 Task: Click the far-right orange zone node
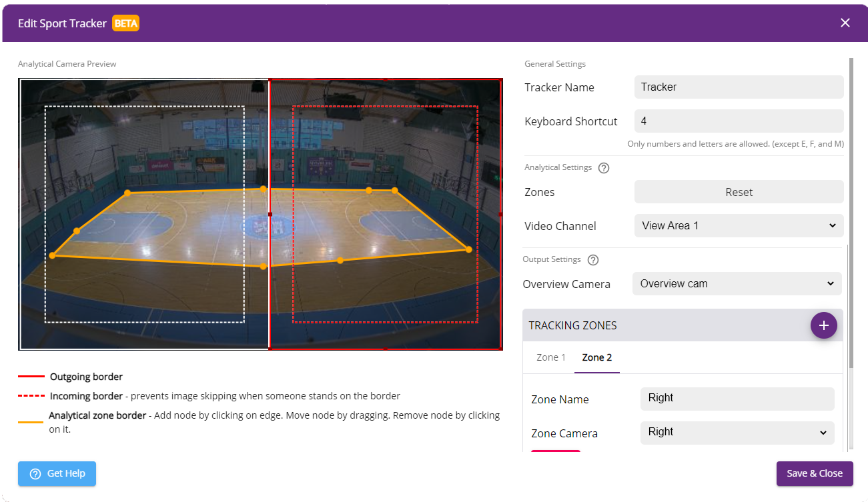(x=468, y=249)
